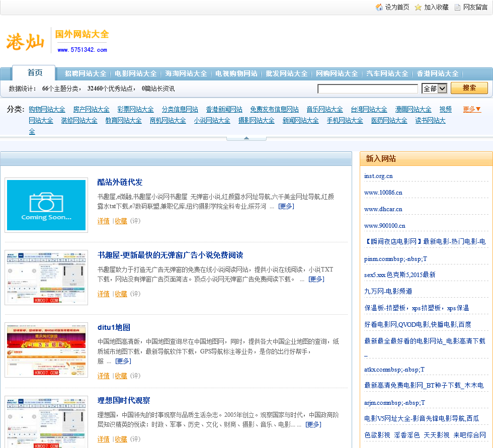
Task: Collapse the category panel with the up arrow
Action: click(247, 138)
